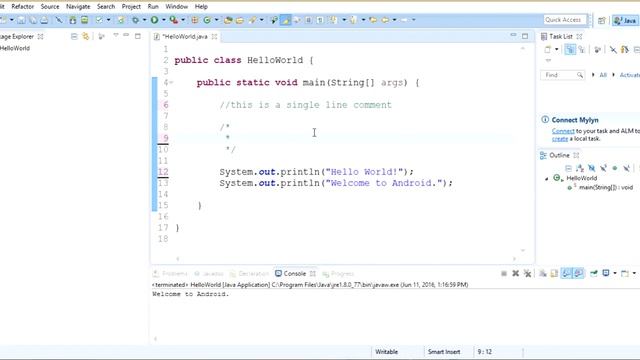The height and width of the screenshot is (360, 640).
Task: Click the Quick Access search field
Action: point(565,20)
